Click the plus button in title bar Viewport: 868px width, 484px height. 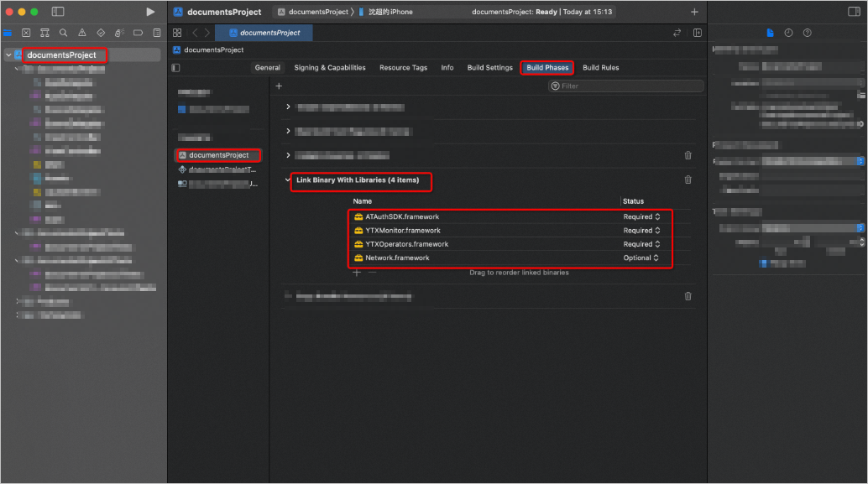tap(694, 12)
